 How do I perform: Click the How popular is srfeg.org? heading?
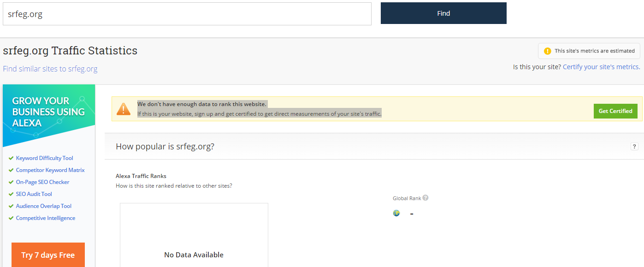(165, 147)
